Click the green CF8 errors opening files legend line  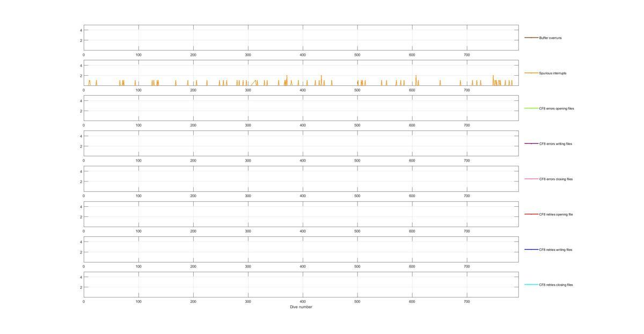[531, 108]
